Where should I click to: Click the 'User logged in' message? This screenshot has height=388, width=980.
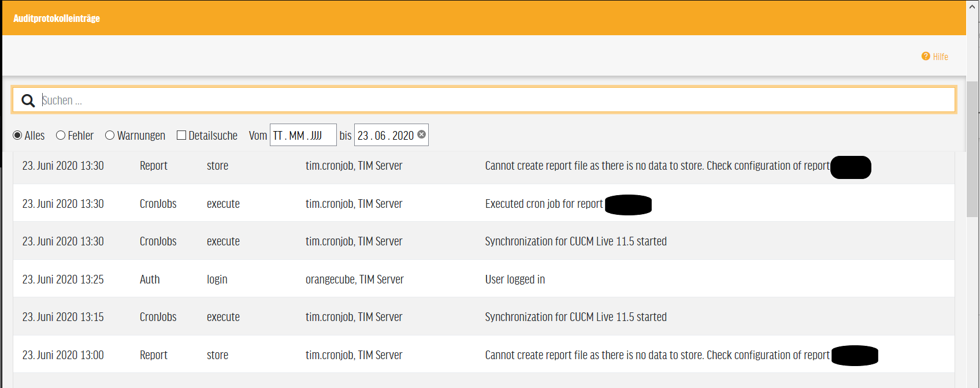(515, 279)
